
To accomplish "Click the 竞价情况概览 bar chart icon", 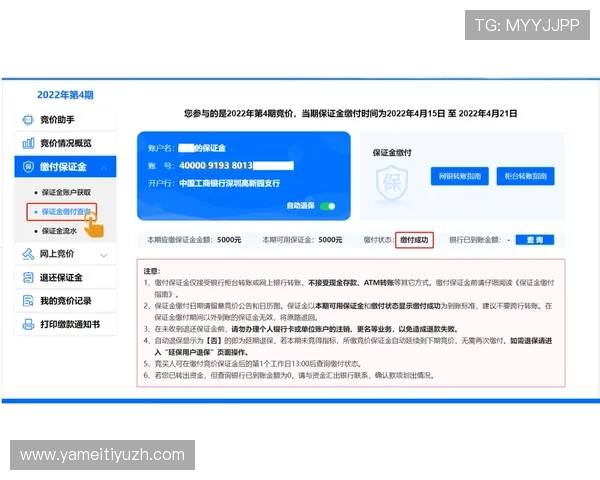I will point(28,143).
